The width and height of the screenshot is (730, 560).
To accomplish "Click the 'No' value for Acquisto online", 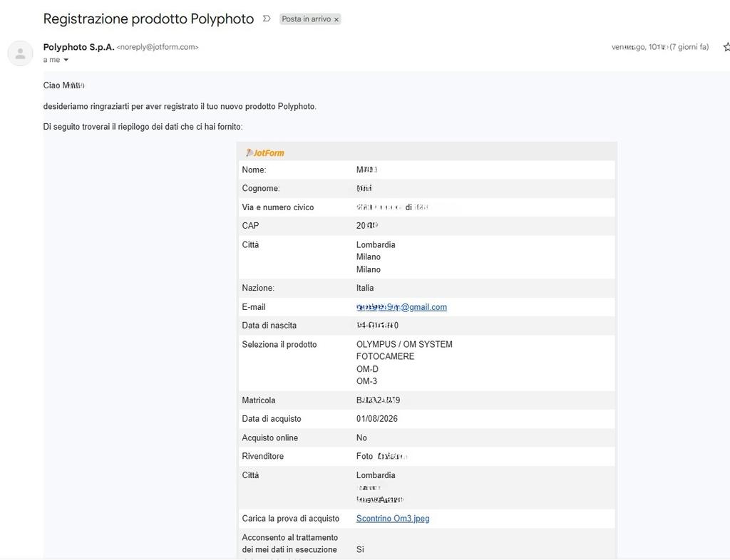I will tap(361, 437).
